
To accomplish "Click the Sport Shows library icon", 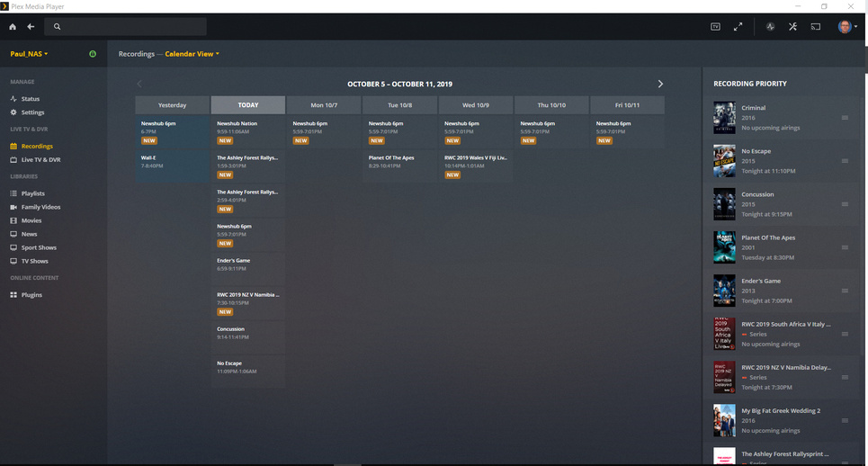I will (13, 247).
